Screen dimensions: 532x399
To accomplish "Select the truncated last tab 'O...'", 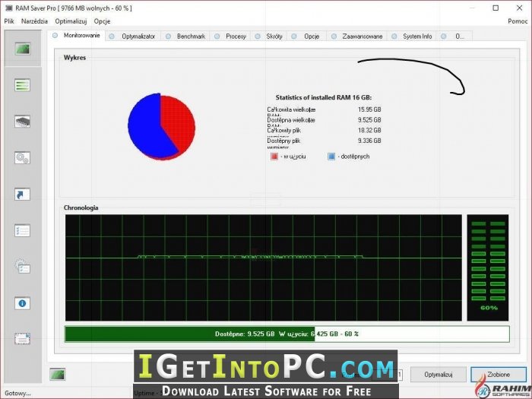I will [454, 36].
